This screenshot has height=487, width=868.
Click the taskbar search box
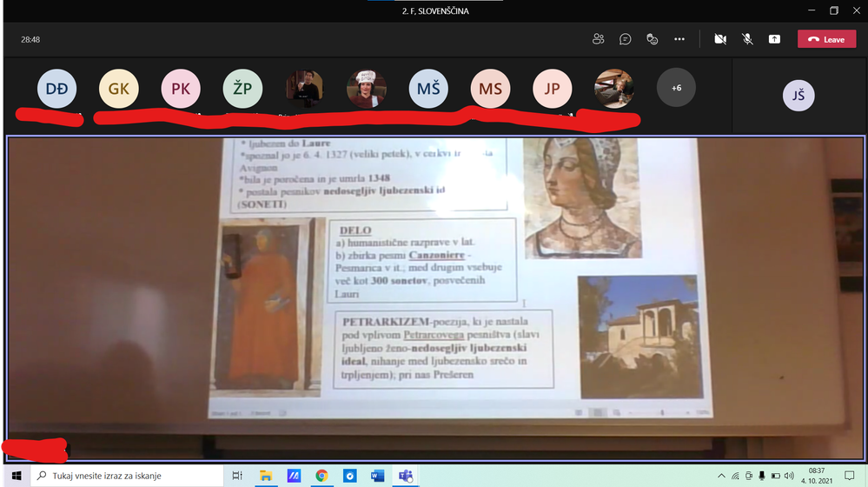[127, 476]
